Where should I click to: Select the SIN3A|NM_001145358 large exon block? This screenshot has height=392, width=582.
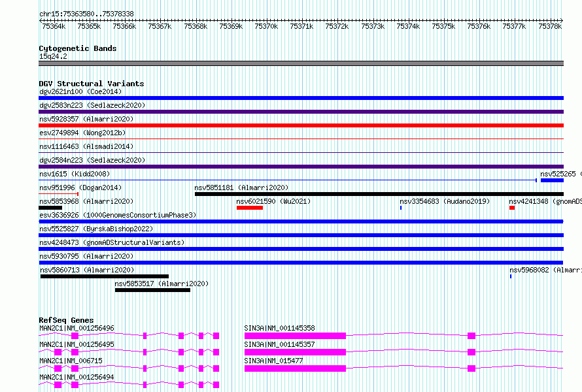[x=295, y=336]
